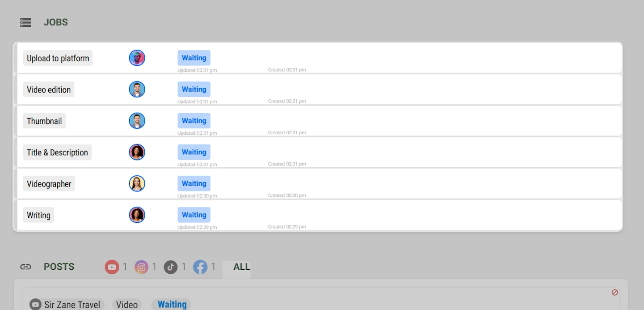Viewport: 644px width, 310px height.
Task: Click the Jobs list icon
Action: point(25,22)
